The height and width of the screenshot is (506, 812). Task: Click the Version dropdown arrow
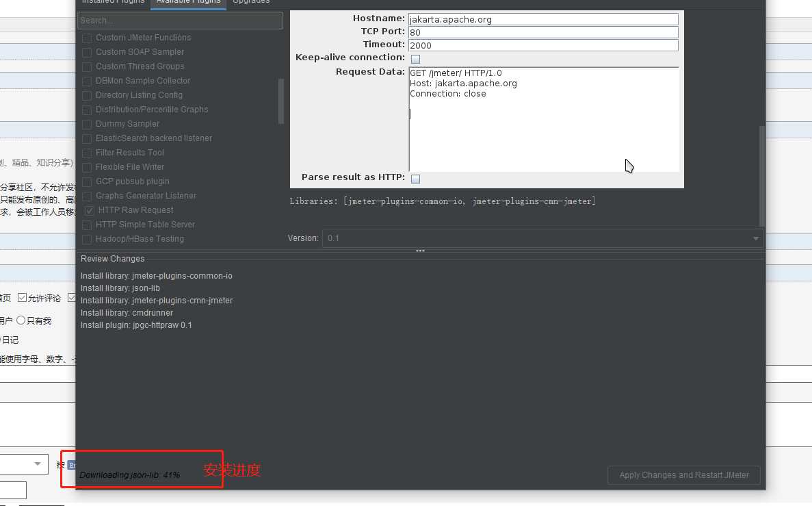(755, 238)
